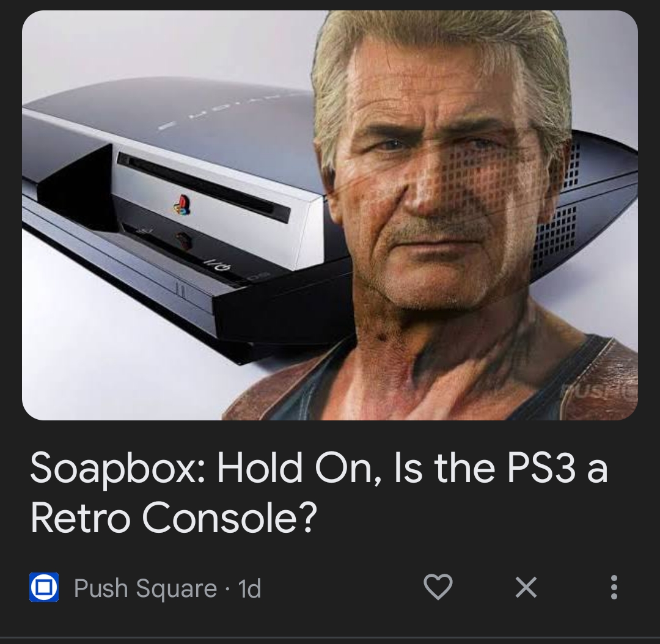Image resolution: width=660 pixels, height=644 pixels.
Task: Tap the 1d timestamp label
Action: tap(249, 588)
